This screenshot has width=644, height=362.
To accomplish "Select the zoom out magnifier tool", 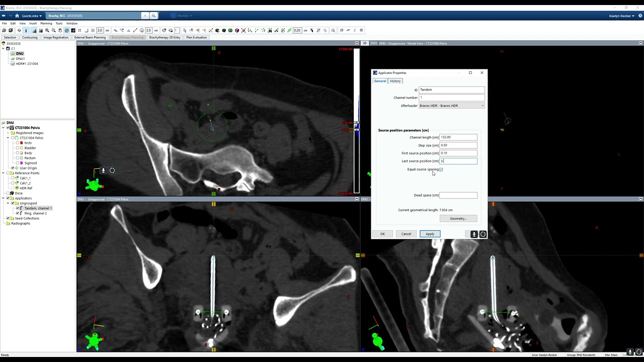I will pyautogui.click(x=54, y=30).
